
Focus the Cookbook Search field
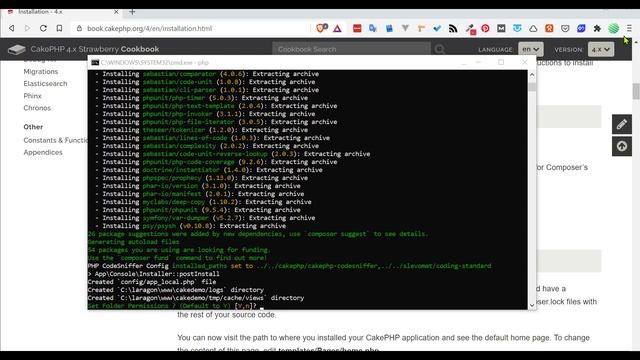[351, 49]
